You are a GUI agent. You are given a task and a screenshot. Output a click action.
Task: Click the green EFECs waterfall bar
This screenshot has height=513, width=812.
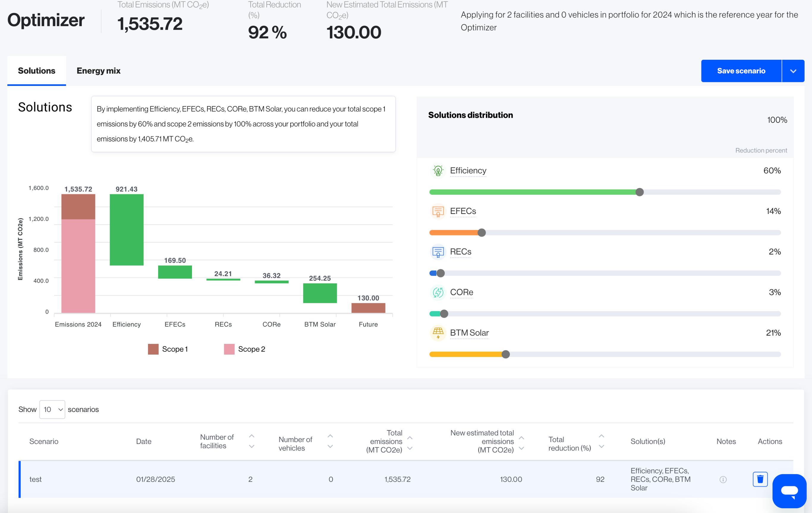pyautogui.click(x=175, y=272)
